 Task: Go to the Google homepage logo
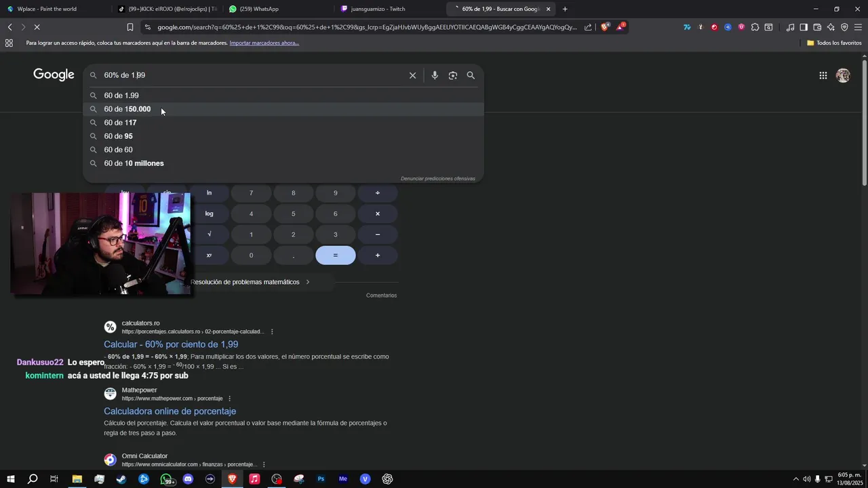pyautogui.click(x=54, y=75)
